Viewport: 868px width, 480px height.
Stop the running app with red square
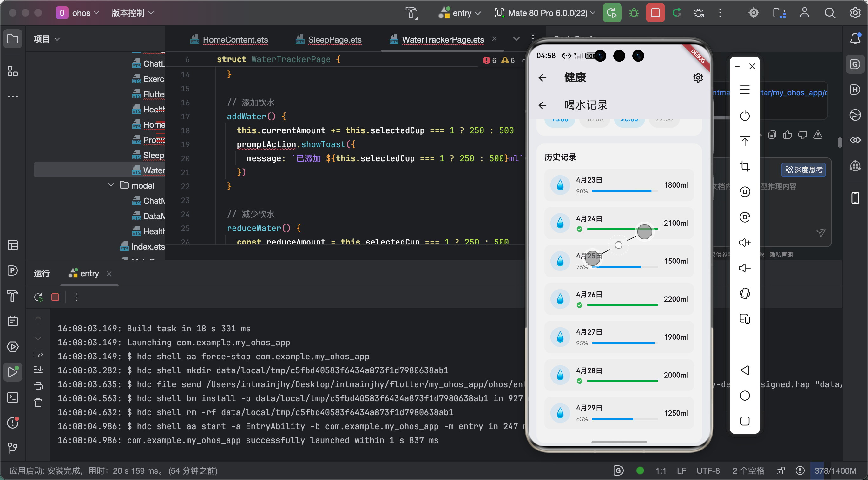click(x=655, y=13)
